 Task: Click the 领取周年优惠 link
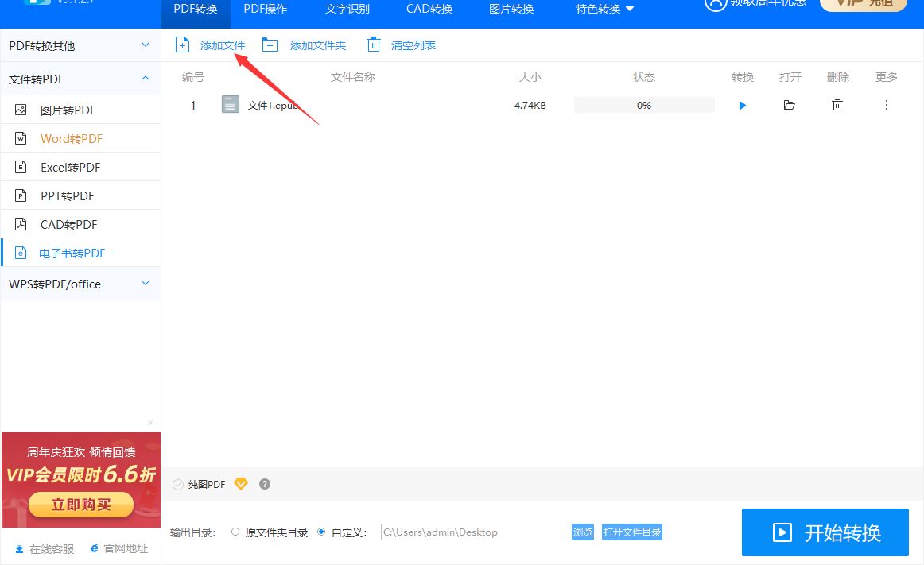[768, 3]
